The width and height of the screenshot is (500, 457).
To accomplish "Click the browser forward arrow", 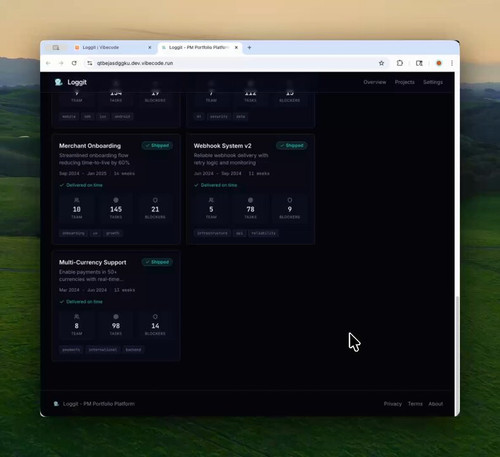I will click(x=61, y=63).
